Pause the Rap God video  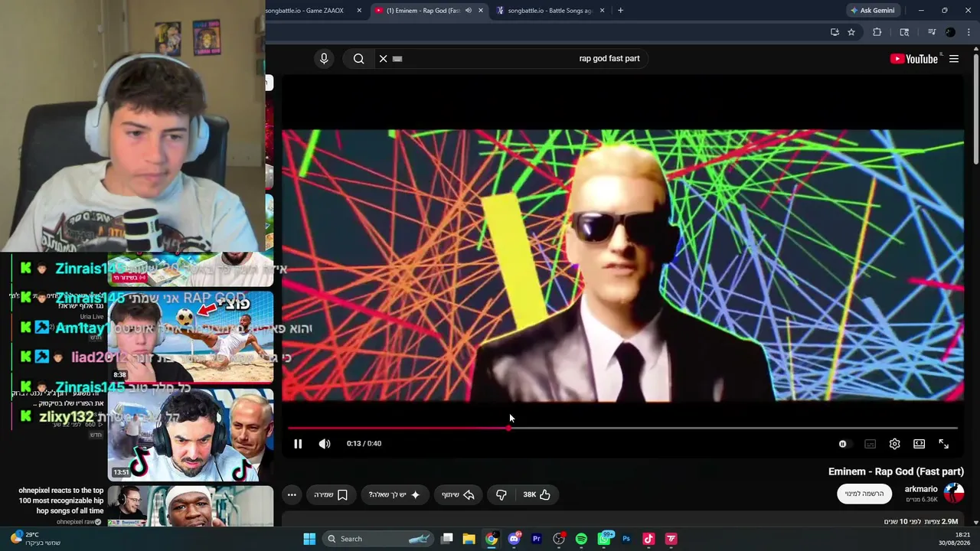pos(298,444)
